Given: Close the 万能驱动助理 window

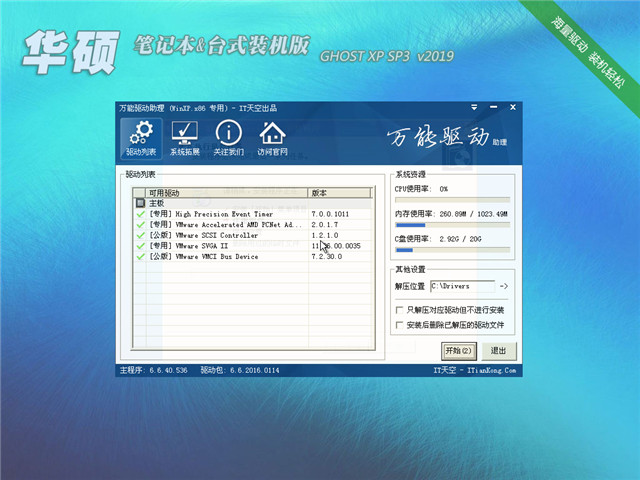Looking at the screenshot, I should point(513,107).
